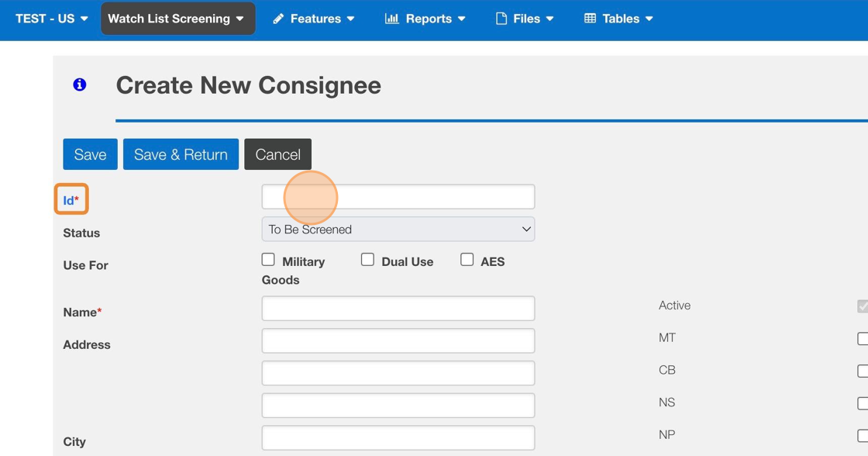The height and width of the screenshot is (456, 868).
Task: Click into the Name text box
Action: coord(398,309)
